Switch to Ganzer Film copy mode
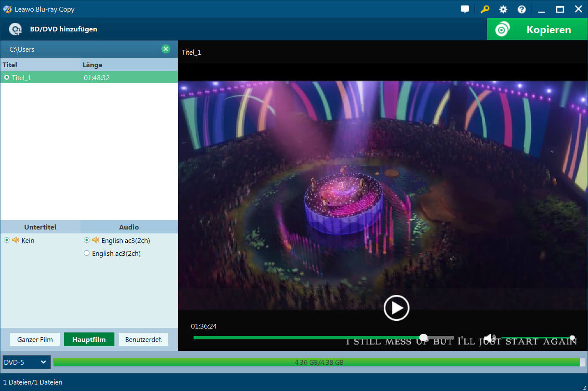 (35, 339)
